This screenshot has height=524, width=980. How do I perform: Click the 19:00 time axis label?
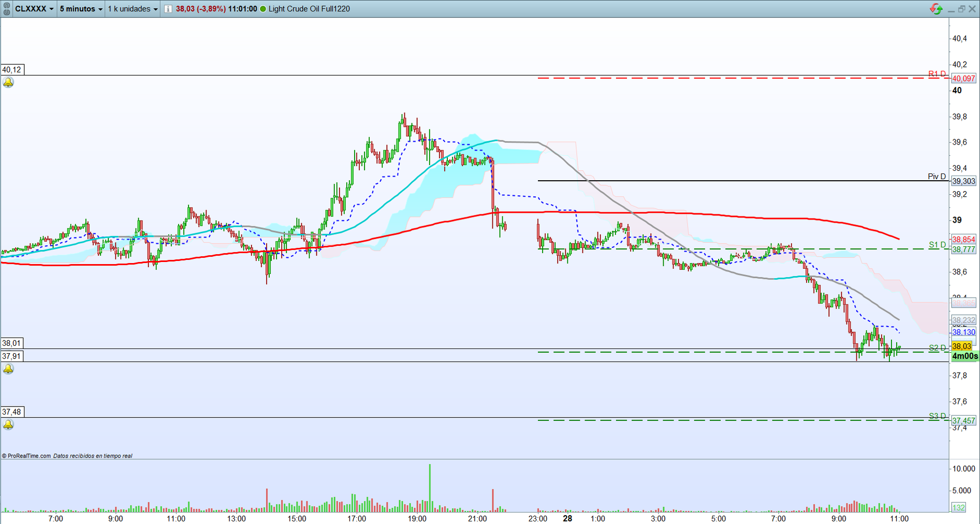[x=417, y=519]
